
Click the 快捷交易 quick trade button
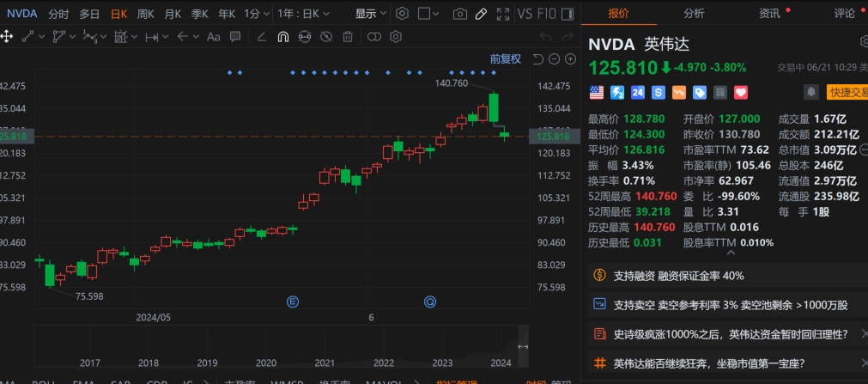[x=847, y=92]
